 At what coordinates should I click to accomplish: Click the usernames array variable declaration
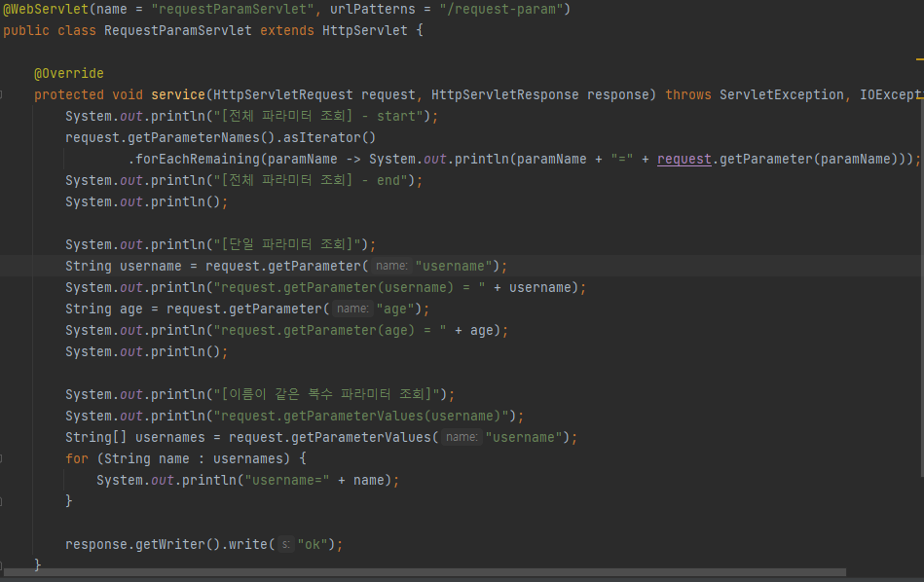click(x=170, y=438)
